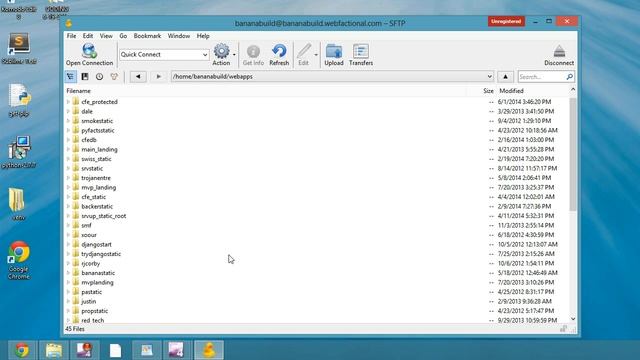640x360 pixels.
Task: Expand the propstatic folder
Action: coord(69,311)
